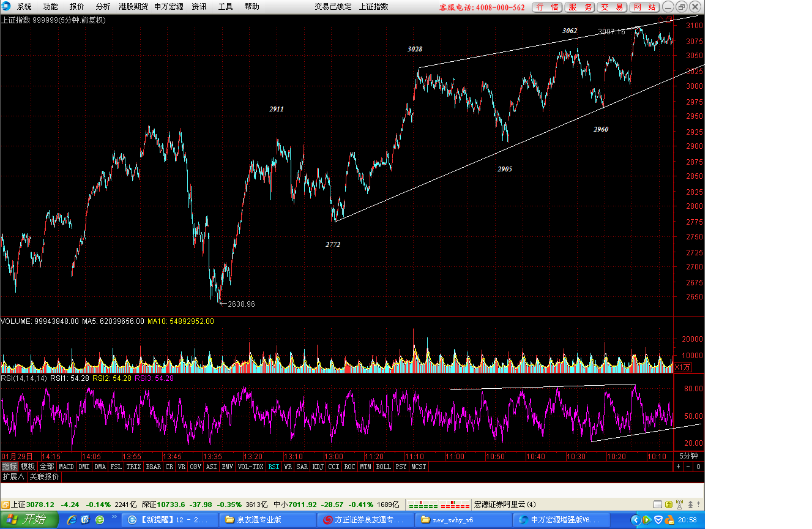812x529 pixels.
Task: Click the 0 reset button beside indicator tabs
Action: [698, 467]
